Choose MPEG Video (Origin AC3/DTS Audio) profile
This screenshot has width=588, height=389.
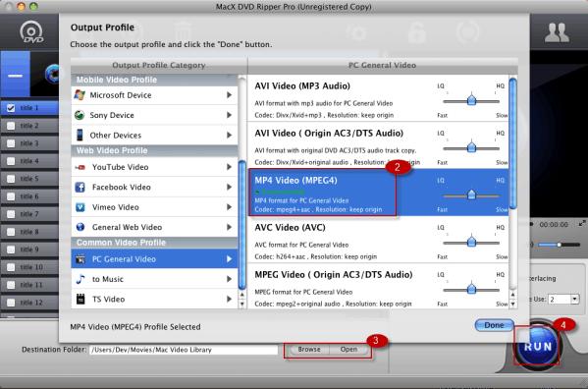coord(378,286)
